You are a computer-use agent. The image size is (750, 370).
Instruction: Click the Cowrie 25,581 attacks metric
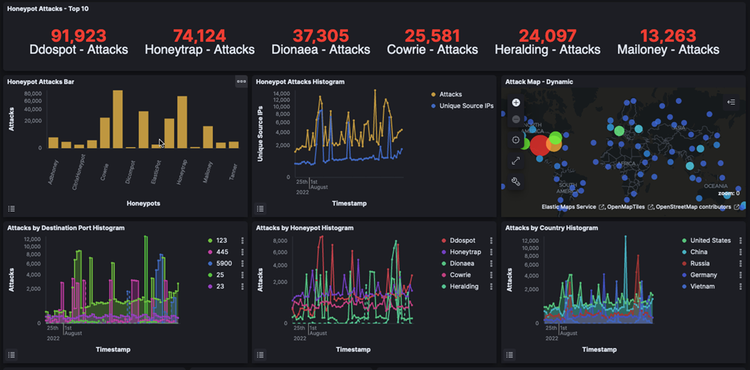point(432,42)
